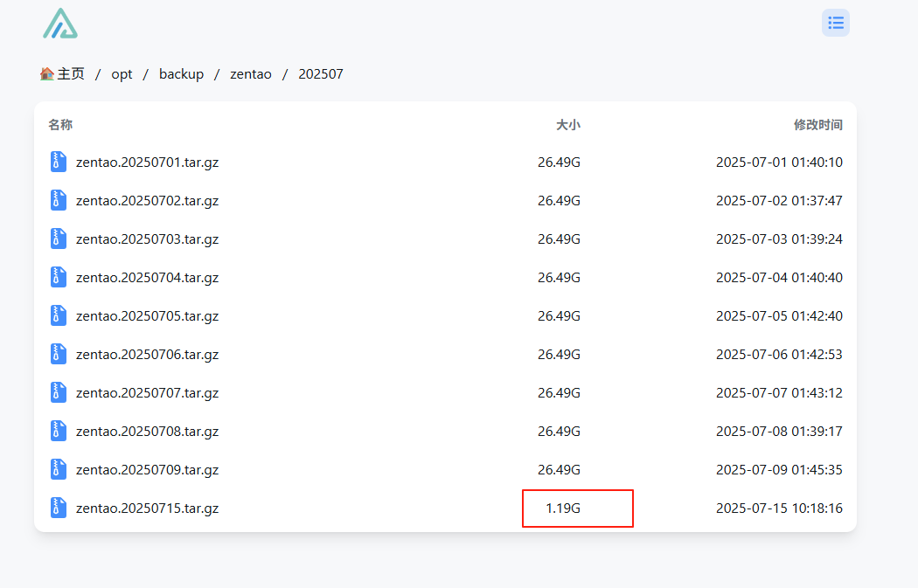
Task: Navigate to opt in the breadcrumb
Action: pos(122,74)
